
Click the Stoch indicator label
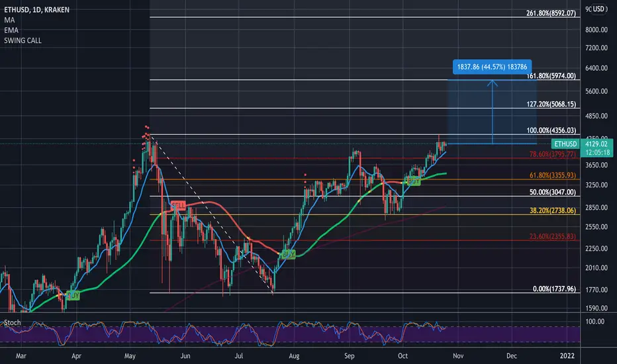click(x=12, y=322)
